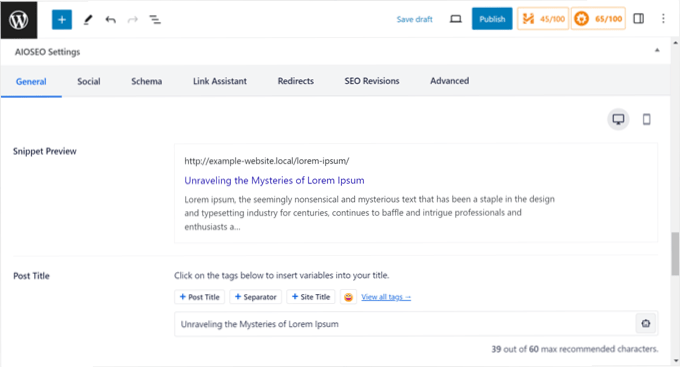Click the scrollbar up arrow
The height and width of the screenshot is (367, 680).
pos(675,43)
